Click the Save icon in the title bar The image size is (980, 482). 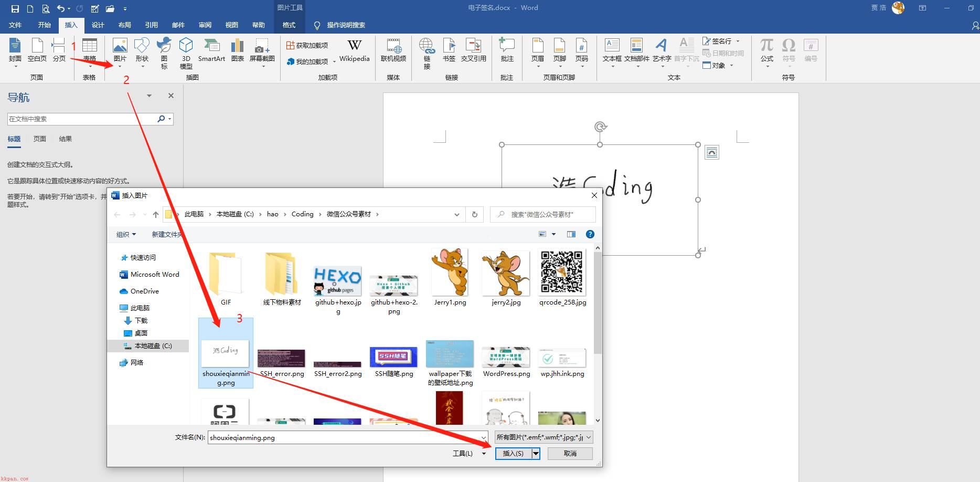15,8
